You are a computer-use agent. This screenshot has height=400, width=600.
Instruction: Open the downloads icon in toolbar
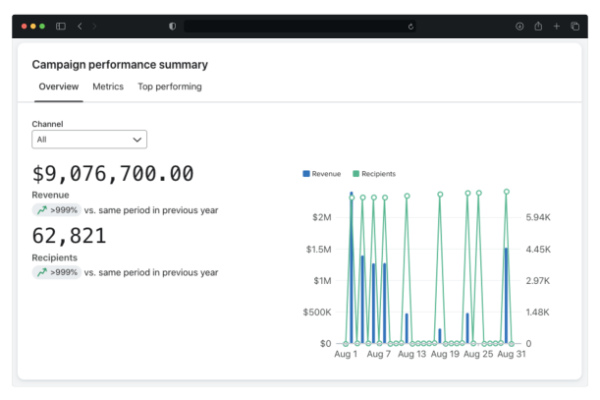(x=520, y=26)
